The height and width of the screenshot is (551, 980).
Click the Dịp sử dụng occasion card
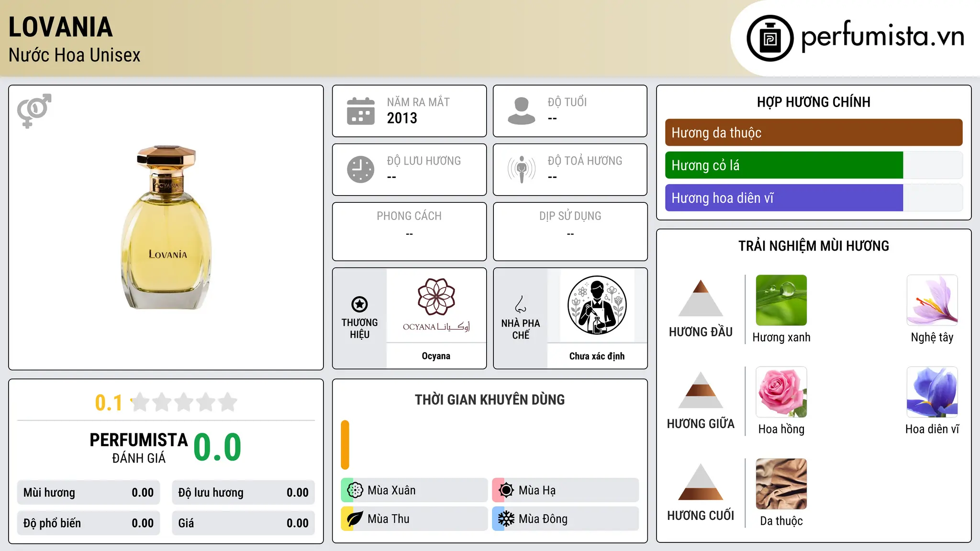click(570, 231)
